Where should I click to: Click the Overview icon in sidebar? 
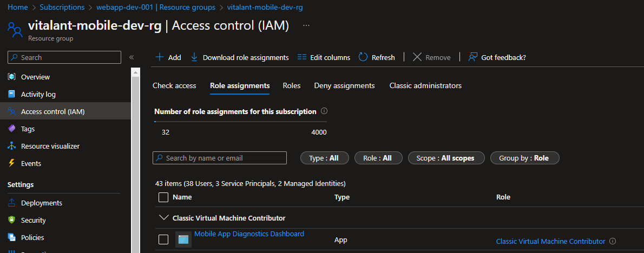click(x=11, y=77)
